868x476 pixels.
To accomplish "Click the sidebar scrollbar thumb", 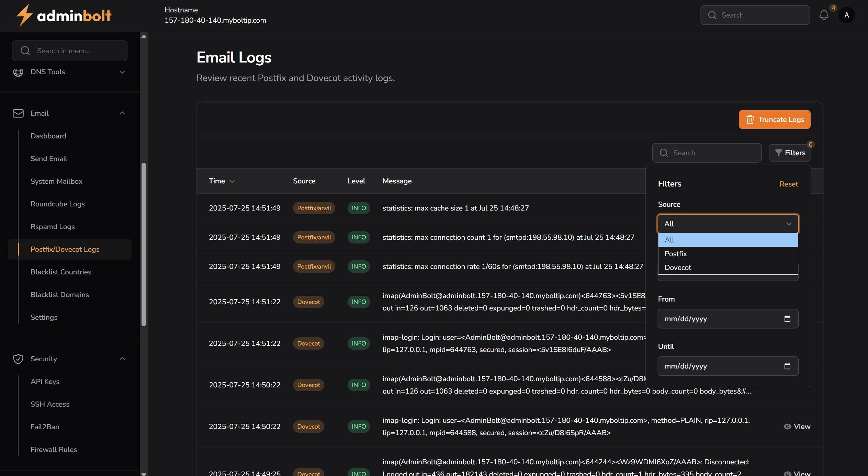I will click(144, 244).
